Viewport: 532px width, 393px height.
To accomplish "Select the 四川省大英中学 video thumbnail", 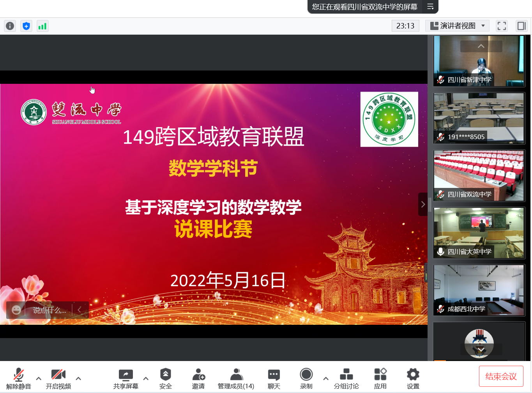I will pos(479,233).
